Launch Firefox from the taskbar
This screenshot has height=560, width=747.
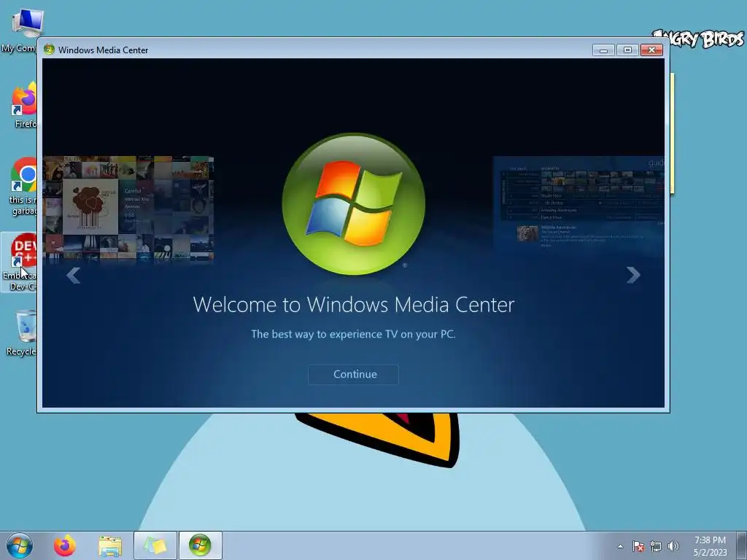click(x=64, y=545)
